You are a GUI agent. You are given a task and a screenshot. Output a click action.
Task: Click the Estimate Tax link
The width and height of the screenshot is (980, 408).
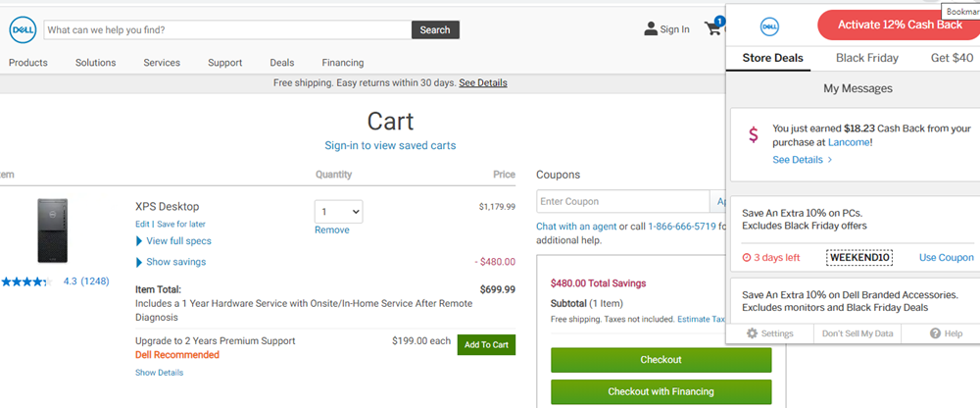(702, 319)
